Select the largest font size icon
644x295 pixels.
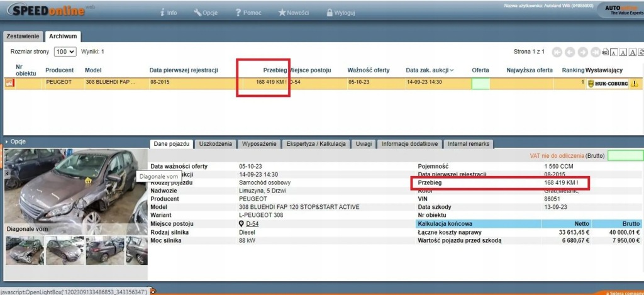(x=633, y=52)
